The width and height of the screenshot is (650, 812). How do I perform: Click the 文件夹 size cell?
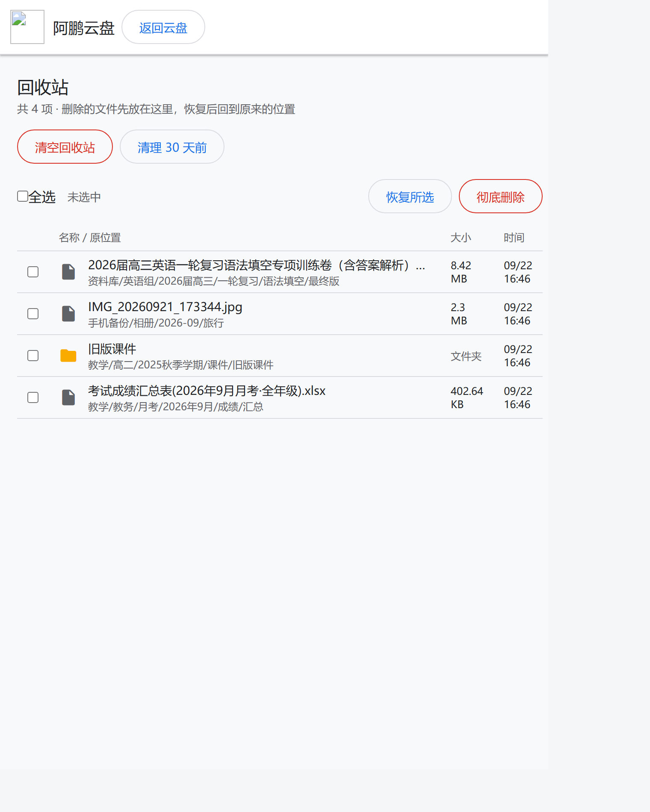(x=466, y=356)
